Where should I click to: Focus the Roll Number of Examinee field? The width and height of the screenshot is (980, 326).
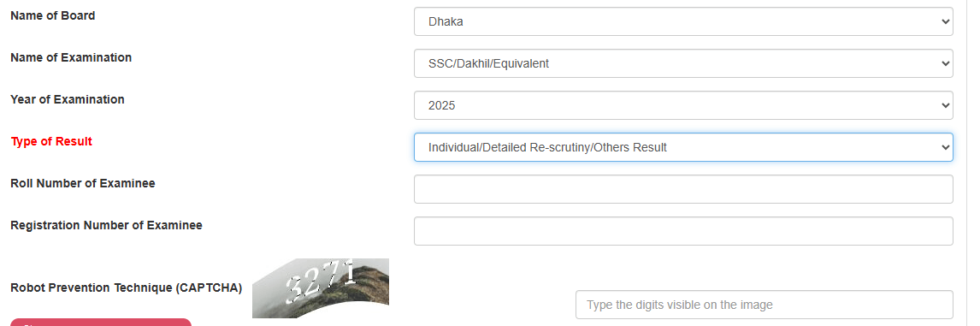tap(683, 189)
